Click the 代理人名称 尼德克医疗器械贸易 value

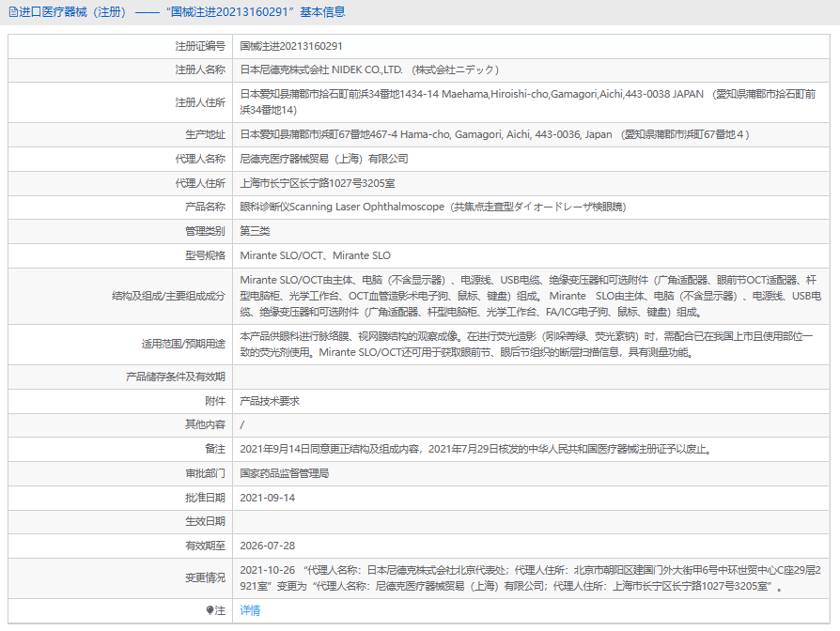(x=324, y=159)
